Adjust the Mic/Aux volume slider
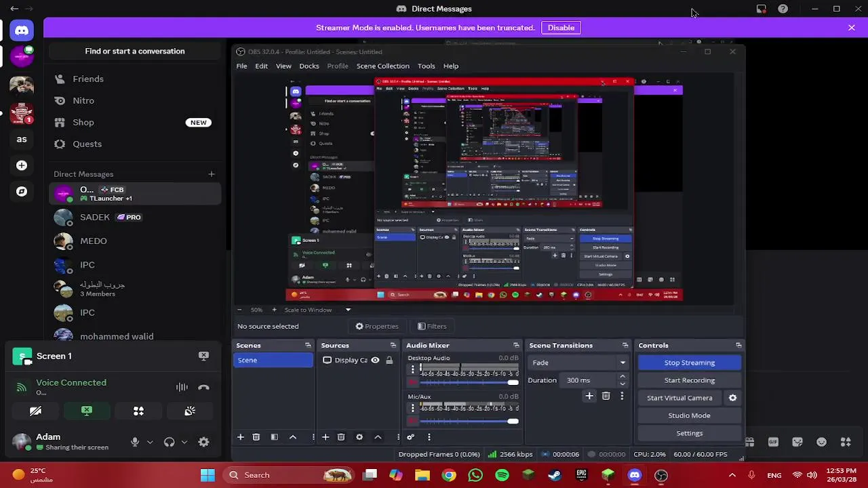 (469, 422)
